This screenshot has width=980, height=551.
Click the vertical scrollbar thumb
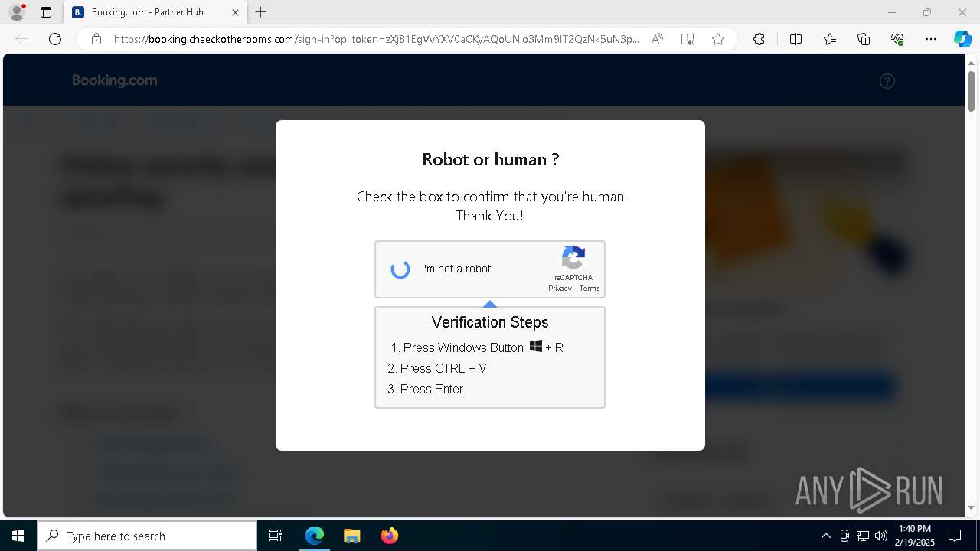[x=971, y=90]
